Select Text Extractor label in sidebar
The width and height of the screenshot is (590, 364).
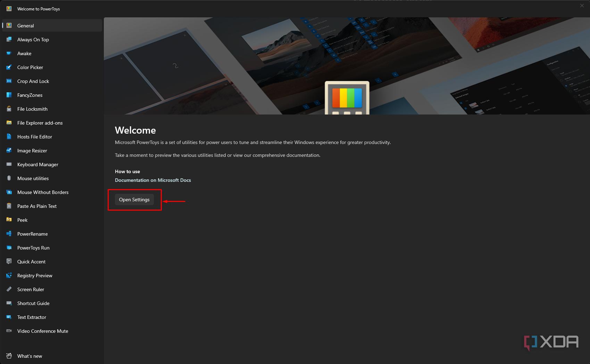coord(32,317)
